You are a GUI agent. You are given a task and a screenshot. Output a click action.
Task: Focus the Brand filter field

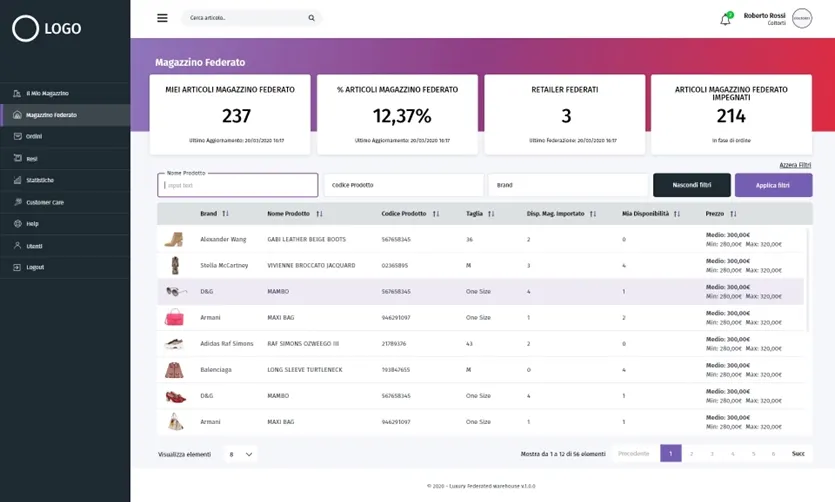[568, 185]
